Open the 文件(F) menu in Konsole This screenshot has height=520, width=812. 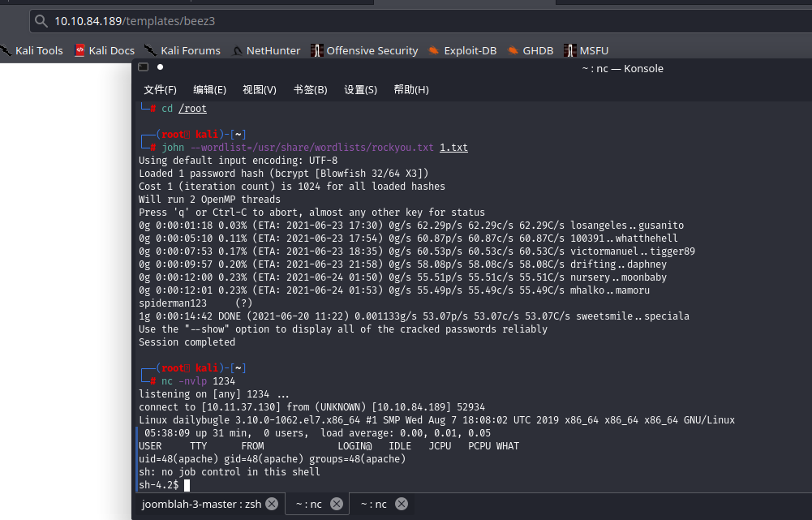click(160, 89)
